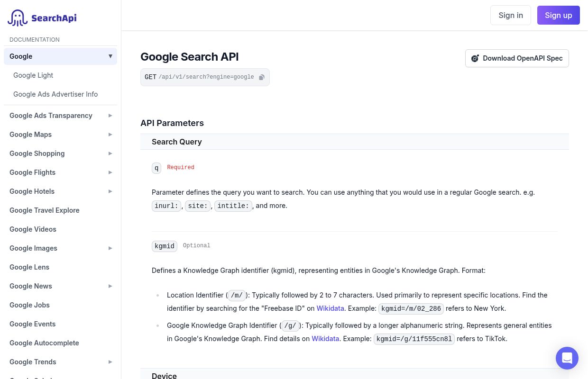
Task: Click the Optional label beside kgmid
Action: (x=196, y=246)
